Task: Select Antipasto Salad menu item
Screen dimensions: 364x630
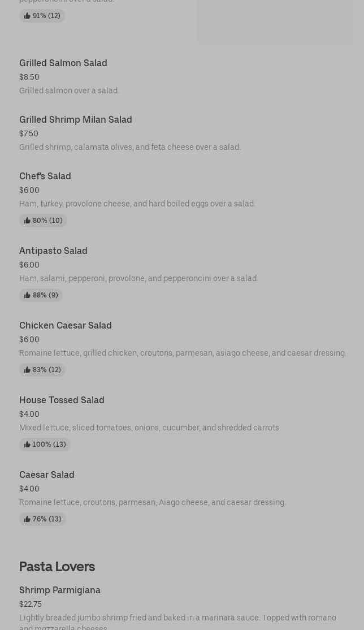Action: coord(53,251)
